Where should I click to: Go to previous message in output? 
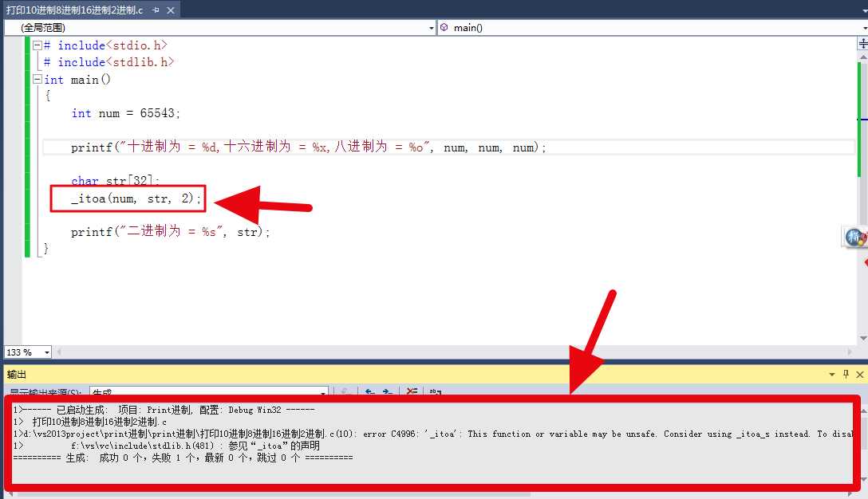point(369,391)
